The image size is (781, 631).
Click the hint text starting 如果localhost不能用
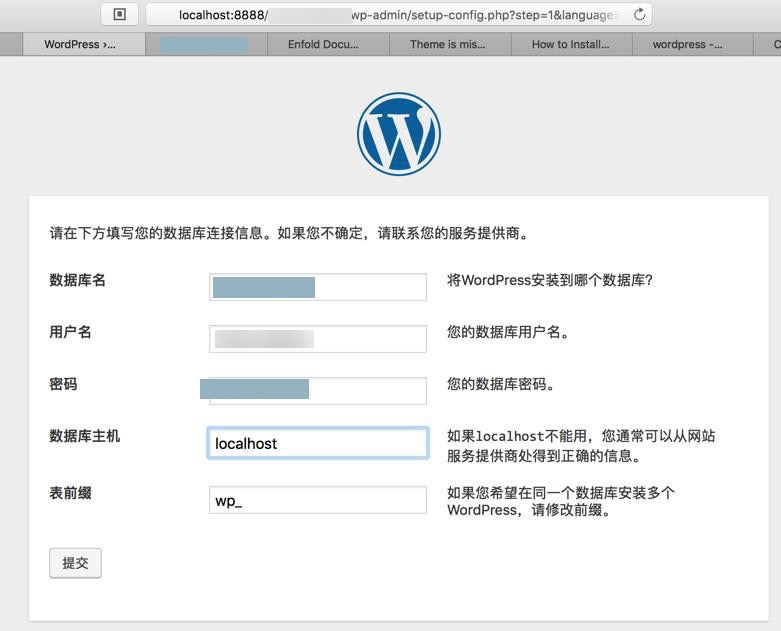(x=581, y=446)
